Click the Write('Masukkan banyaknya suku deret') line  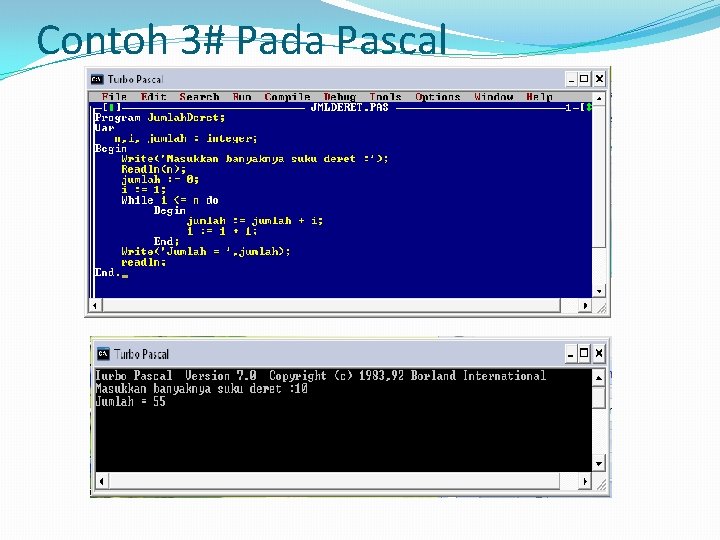point(255,159)
